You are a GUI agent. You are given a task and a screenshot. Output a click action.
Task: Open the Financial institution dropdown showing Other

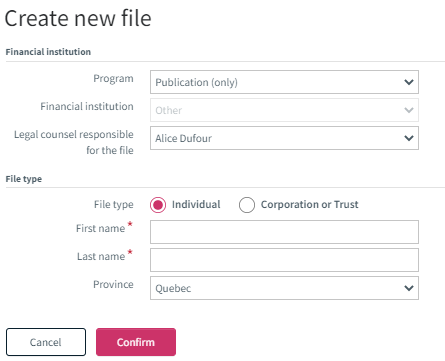tap(284, 110)
